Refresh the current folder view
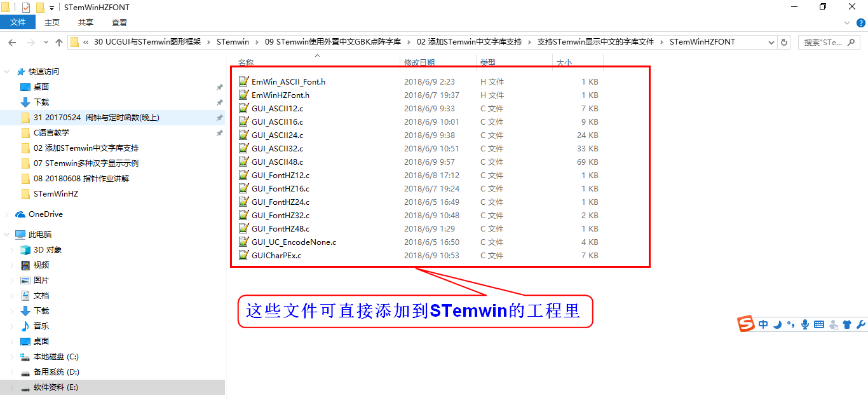The height and width of the screenshot is (402, 868). tap(784, 42)
